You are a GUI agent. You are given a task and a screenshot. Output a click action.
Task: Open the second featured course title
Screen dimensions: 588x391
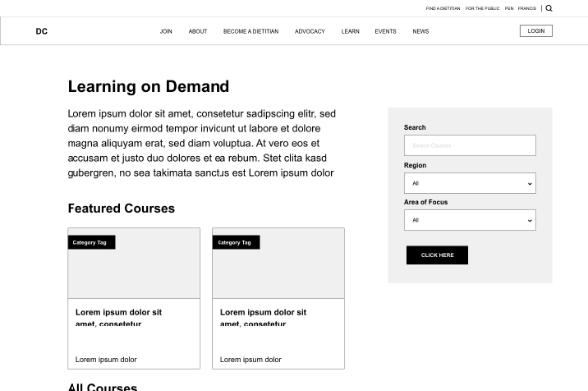(x=263, y=318)
